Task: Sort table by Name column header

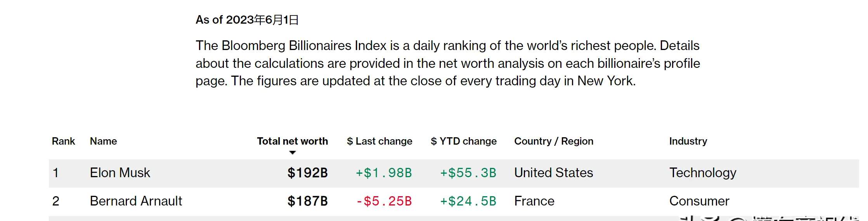Action: [x=103, y=141]
